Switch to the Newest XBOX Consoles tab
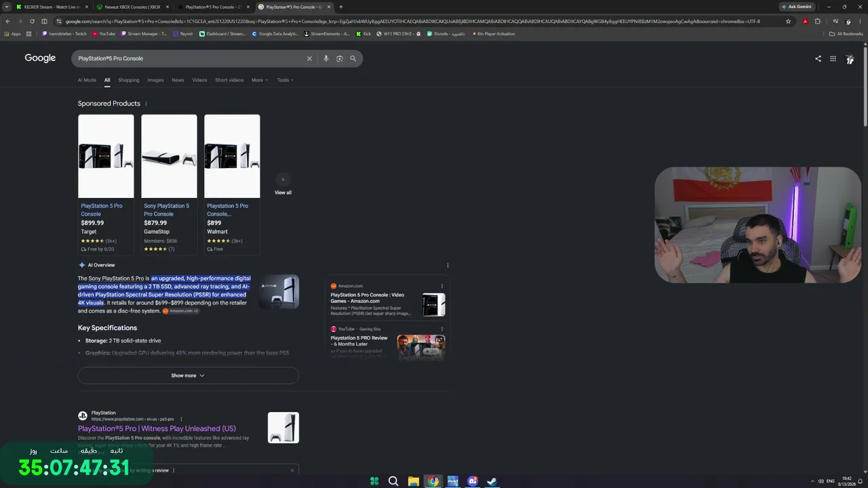The height and width of the screenshot is (488, 868). click(132, 7)
